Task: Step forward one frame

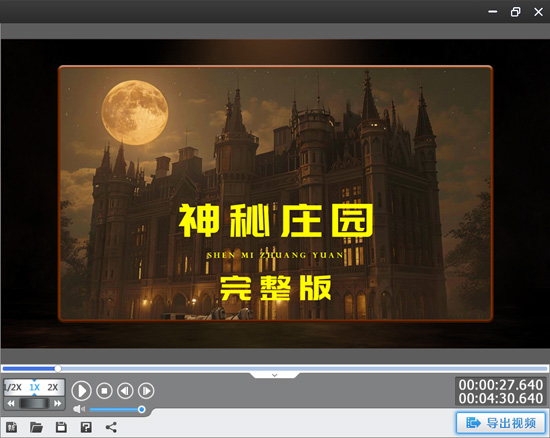Action: click(x=146, y=391)
